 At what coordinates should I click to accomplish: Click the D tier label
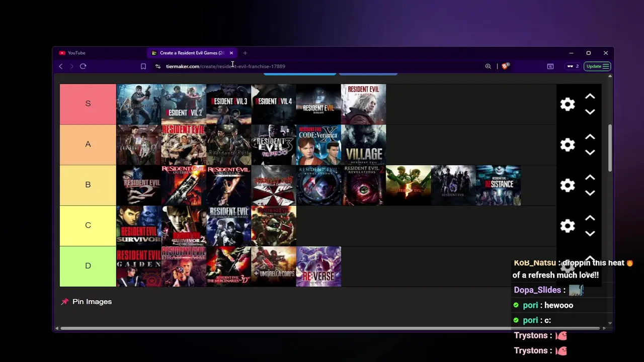88,266
